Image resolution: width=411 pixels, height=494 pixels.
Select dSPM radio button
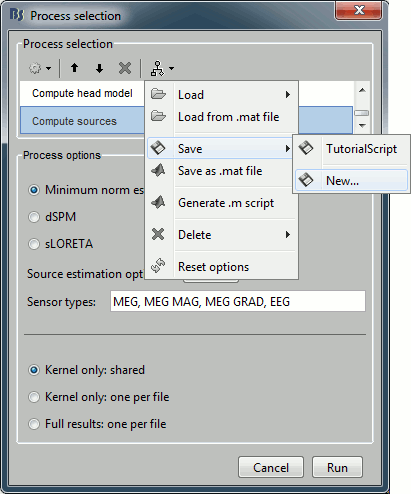click(x=34, y=217)
